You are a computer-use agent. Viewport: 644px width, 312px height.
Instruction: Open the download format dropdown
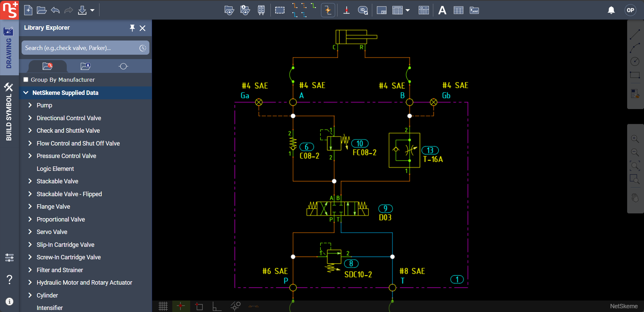(x=93, y=10)
